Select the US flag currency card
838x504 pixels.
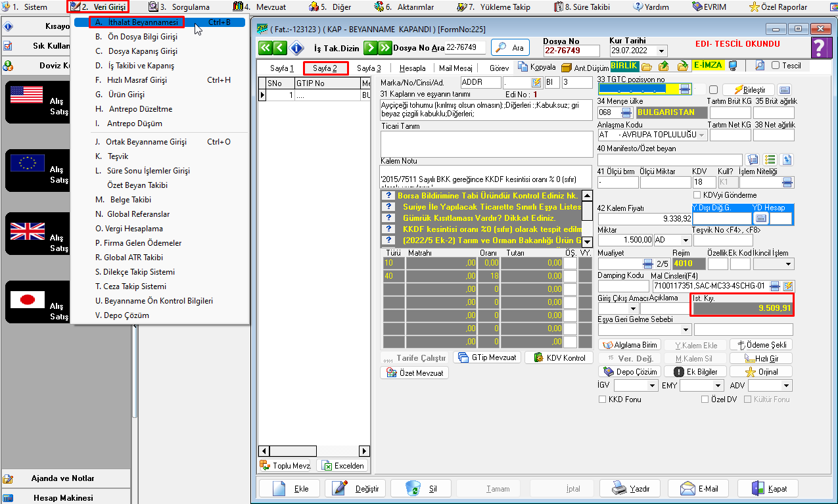37,102
